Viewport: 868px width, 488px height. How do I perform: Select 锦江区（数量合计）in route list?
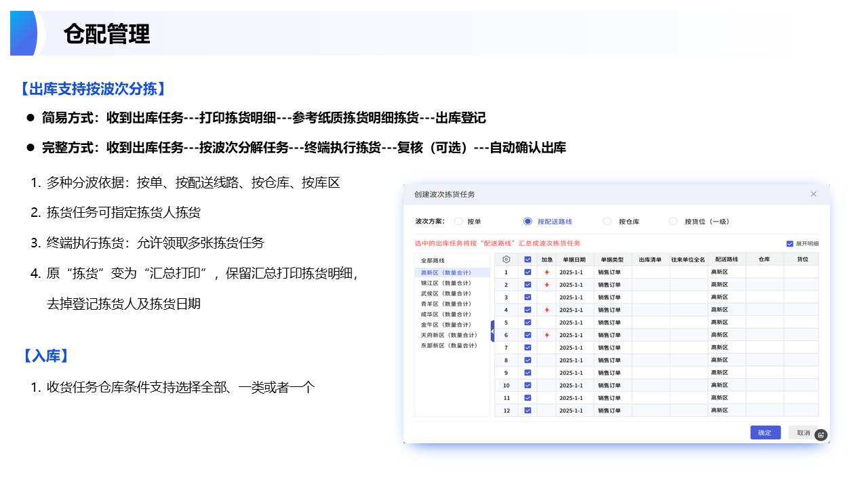[446, 283]
